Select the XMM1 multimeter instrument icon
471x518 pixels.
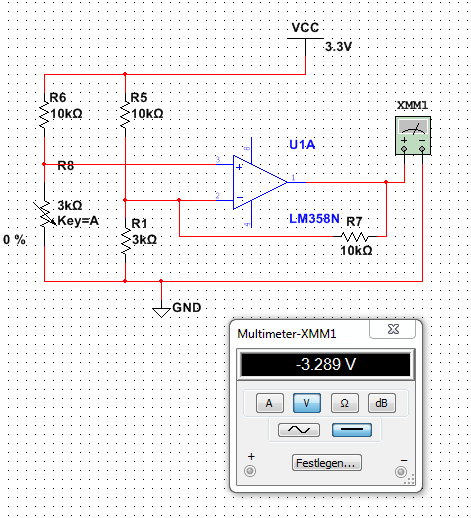[413, 135]
